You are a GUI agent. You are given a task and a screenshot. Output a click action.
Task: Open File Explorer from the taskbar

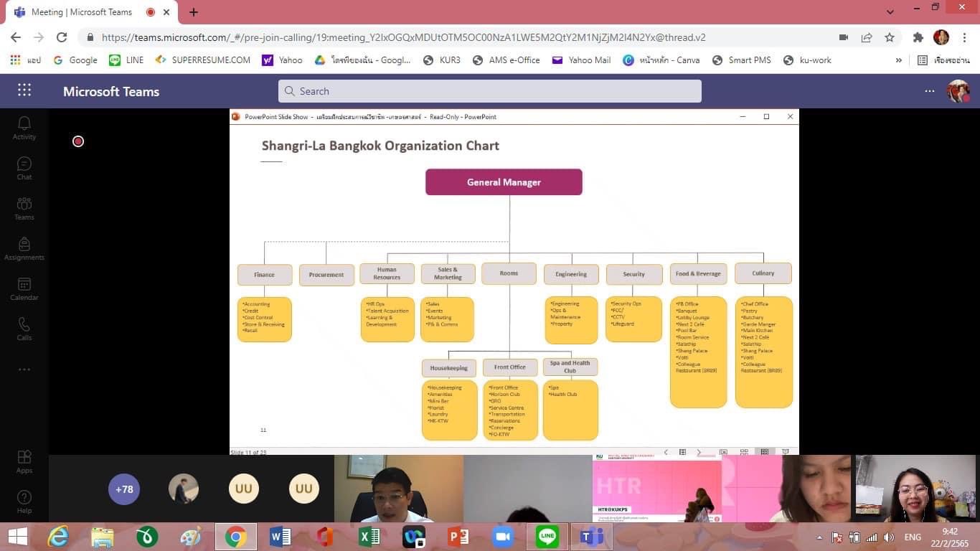click(103, 537)
